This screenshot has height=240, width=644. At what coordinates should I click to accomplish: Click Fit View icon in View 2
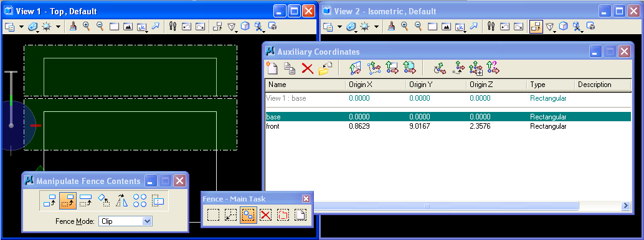[446, 27]
